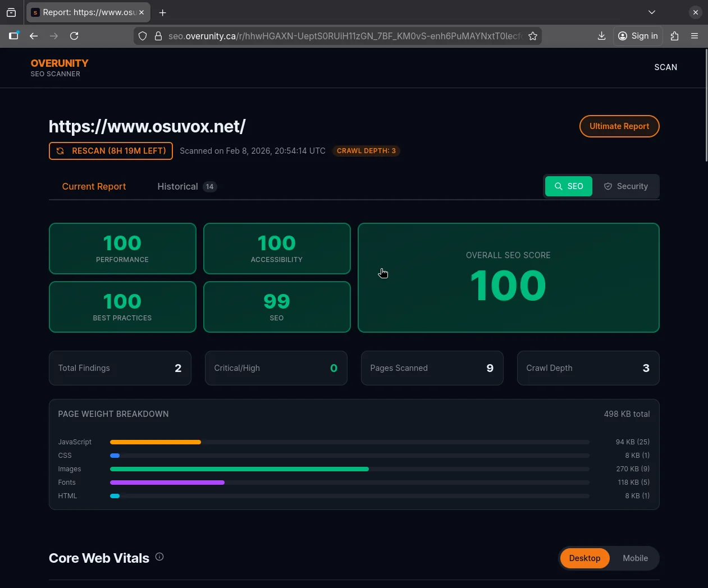
Task: Click the green Images weight bar
Action: point(239,469)
